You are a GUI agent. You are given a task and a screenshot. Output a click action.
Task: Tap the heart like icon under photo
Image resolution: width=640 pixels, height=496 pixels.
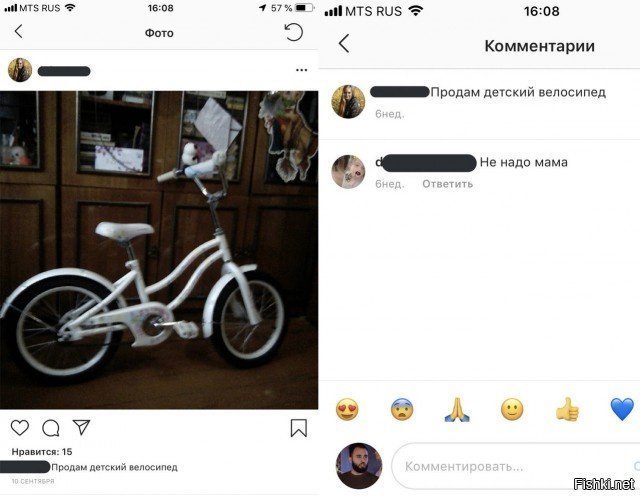20,427
